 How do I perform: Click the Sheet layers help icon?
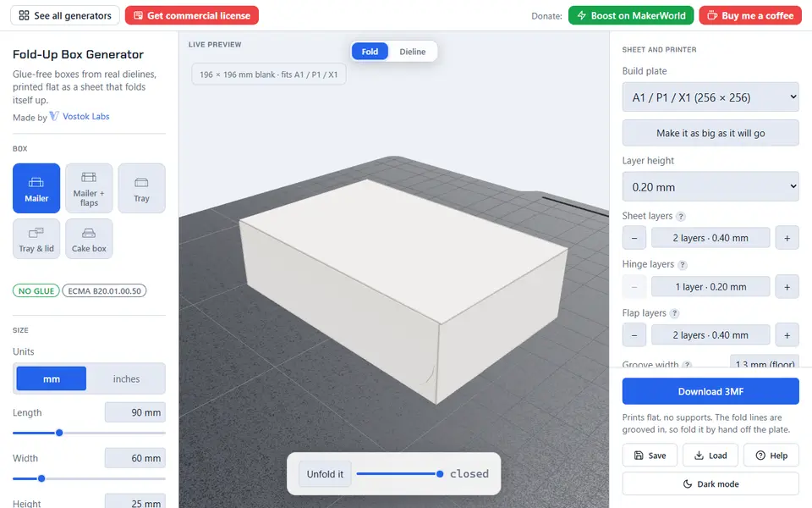[x=681, y=216]
